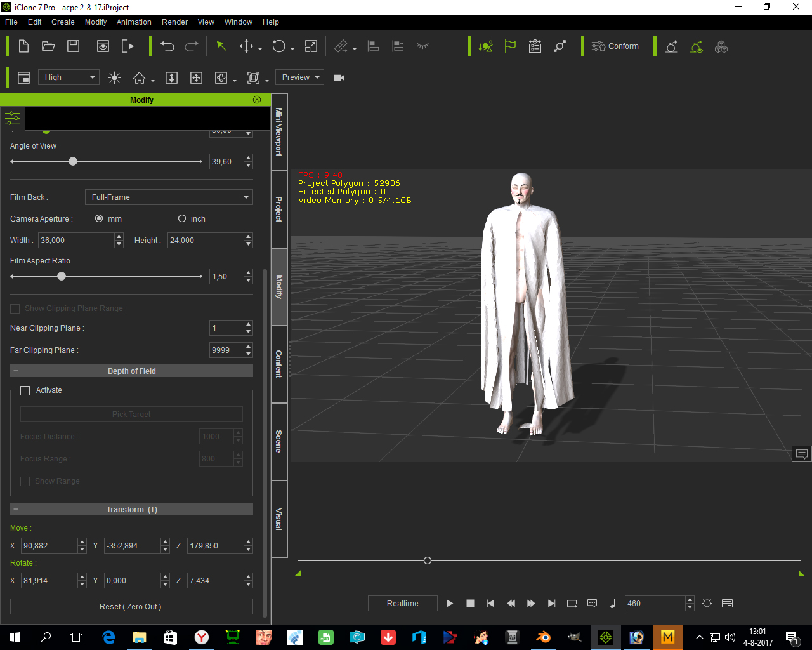
Task: Switch to the Content tab
Action: (x=279, y=364)
